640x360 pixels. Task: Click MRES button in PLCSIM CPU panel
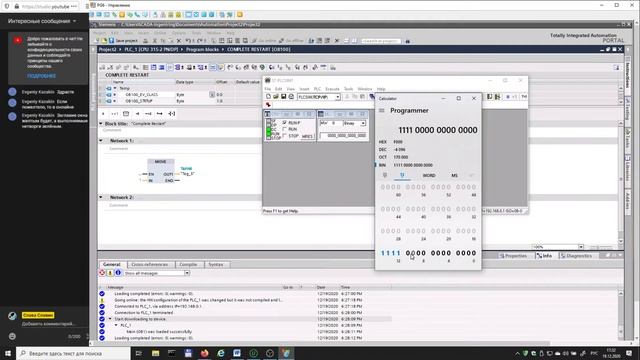307,136
